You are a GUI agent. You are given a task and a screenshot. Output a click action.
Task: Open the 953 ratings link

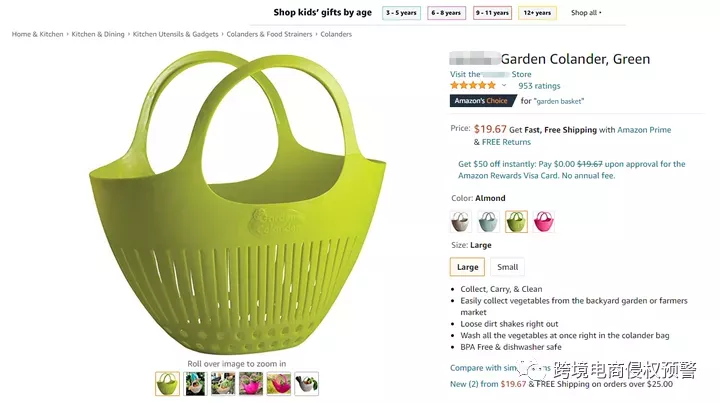[539, 86]
